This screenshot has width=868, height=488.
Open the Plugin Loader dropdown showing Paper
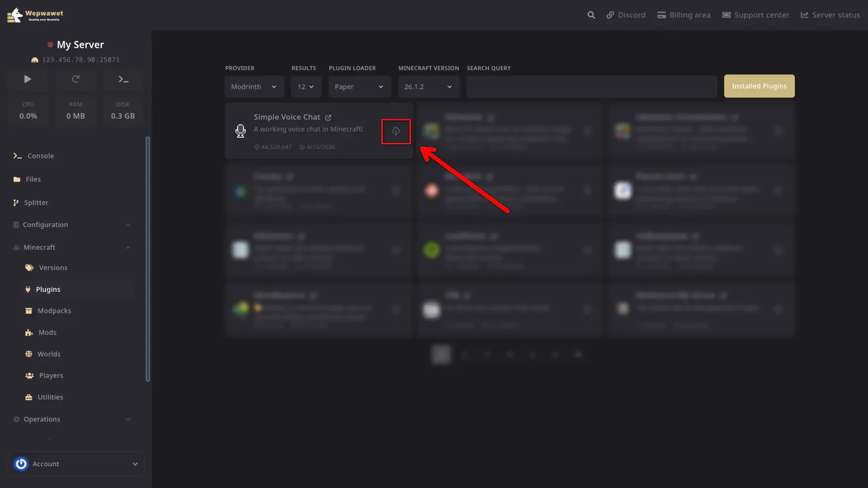[359, 87]
